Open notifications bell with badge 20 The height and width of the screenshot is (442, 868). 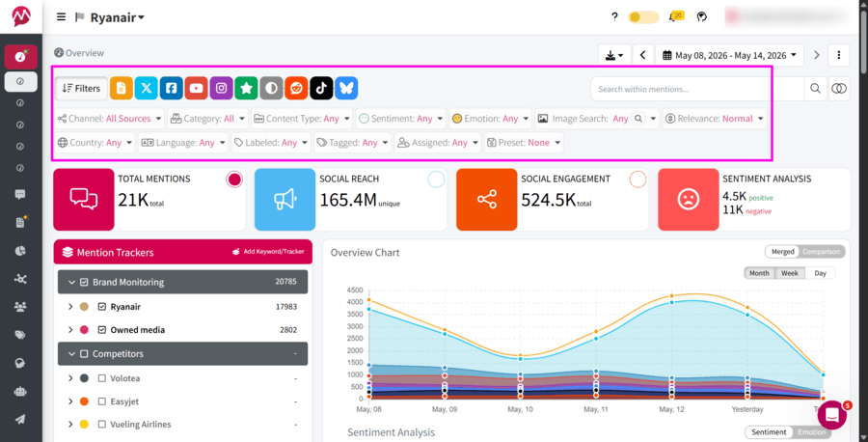[x=675, y=16]
